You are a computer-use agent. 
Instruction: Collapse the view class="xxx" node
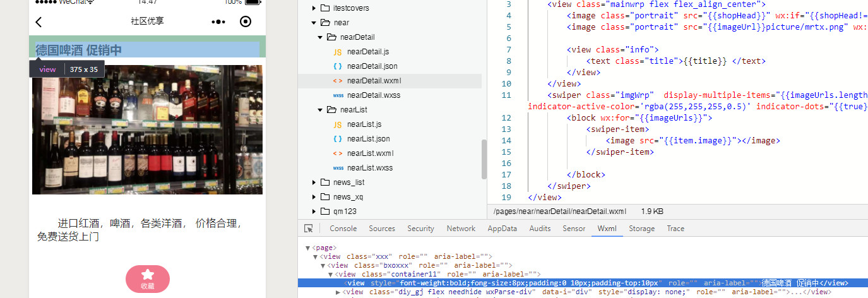pyautogui.click(x=315, y=257)
